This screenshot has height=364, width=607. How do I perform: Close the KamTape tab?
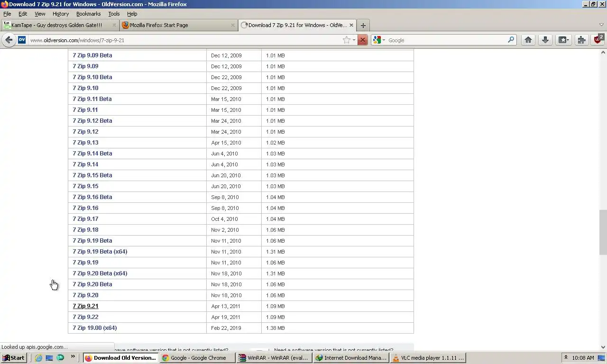click(113, 25)
